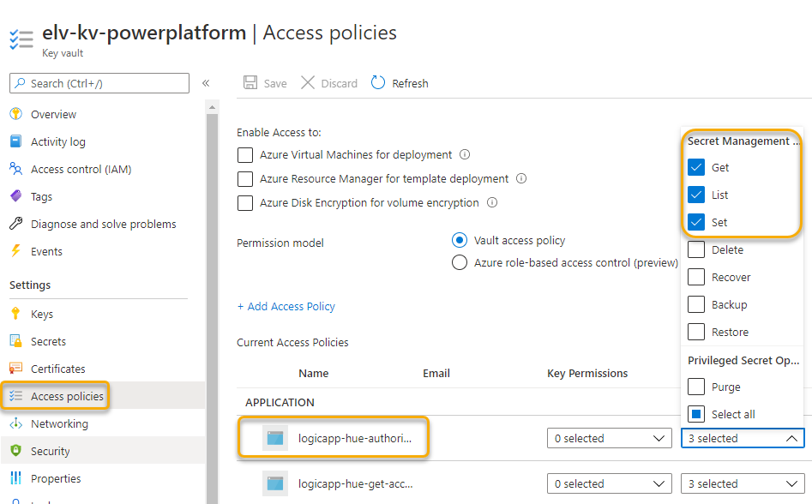Screen dimensions: 812x504
Task: Click the Save button label
Action: click(x=275, y=83)
